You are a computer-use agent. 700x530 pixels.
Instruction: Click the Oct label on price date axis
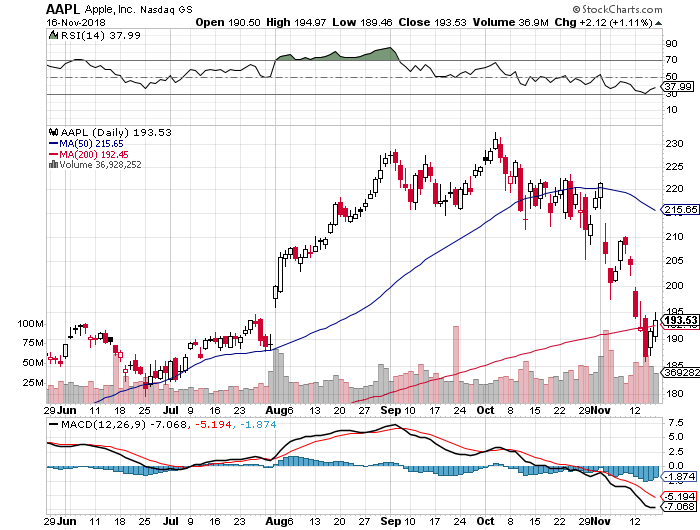click(x=485, y=410)
